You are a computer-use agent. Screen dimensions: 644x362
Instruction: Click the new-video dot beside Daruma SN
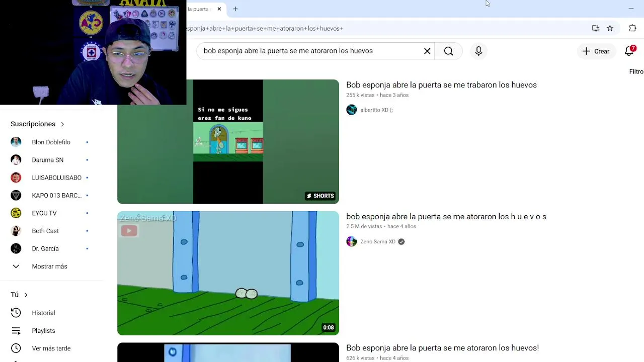click(x=87, y=160)
